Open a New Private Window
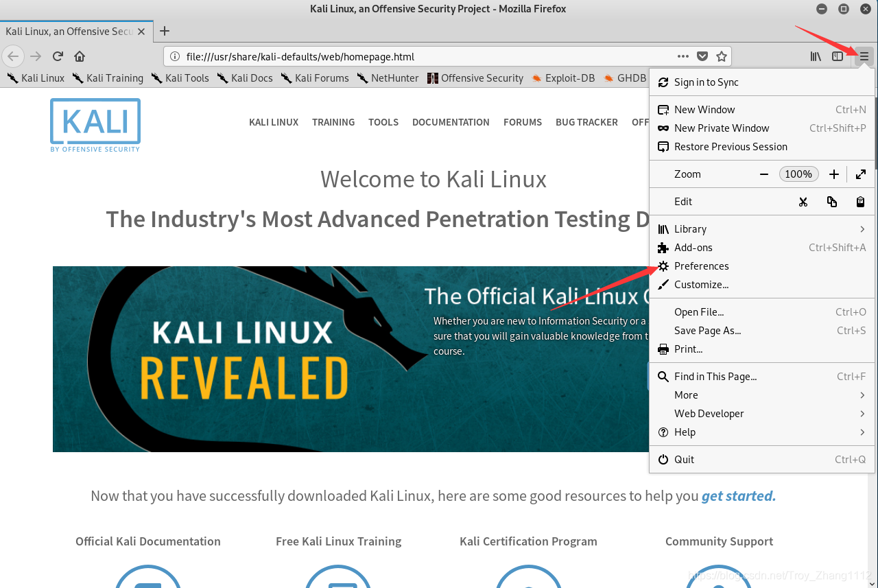This screenshot has height=588, width=878. point(762,128)
